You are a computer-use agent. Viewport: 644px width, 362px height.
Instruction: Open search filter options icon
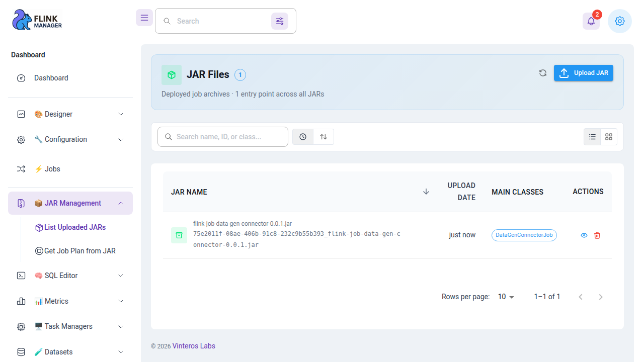coord(280,21)
